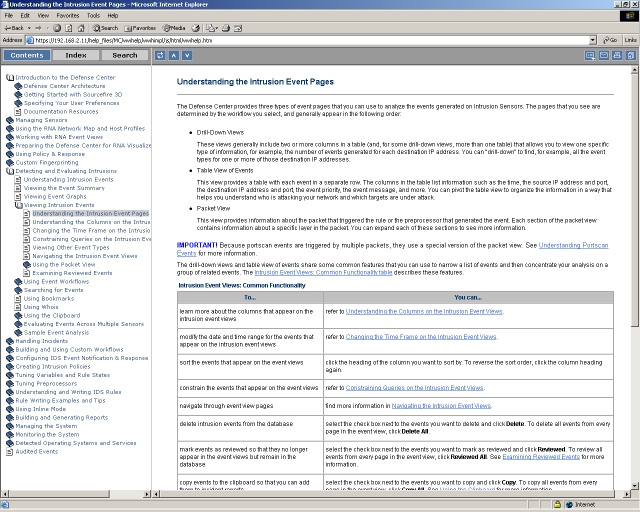640x512 pixels.
Task: Open Understanding the Columns on Intrusion Event Views link
Action: click(x=424, y=312)
